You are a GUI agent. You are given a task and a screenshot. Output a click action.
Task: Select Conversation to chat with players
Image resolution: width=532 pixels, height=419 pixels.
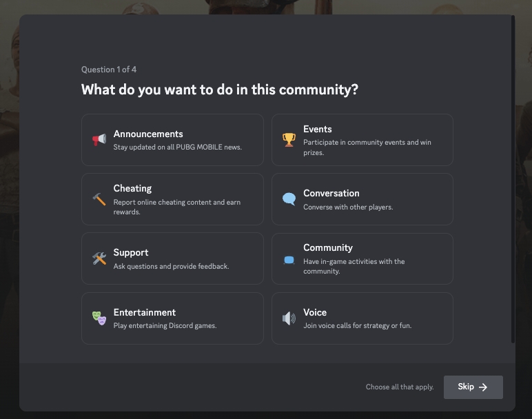tap(362, 199)
